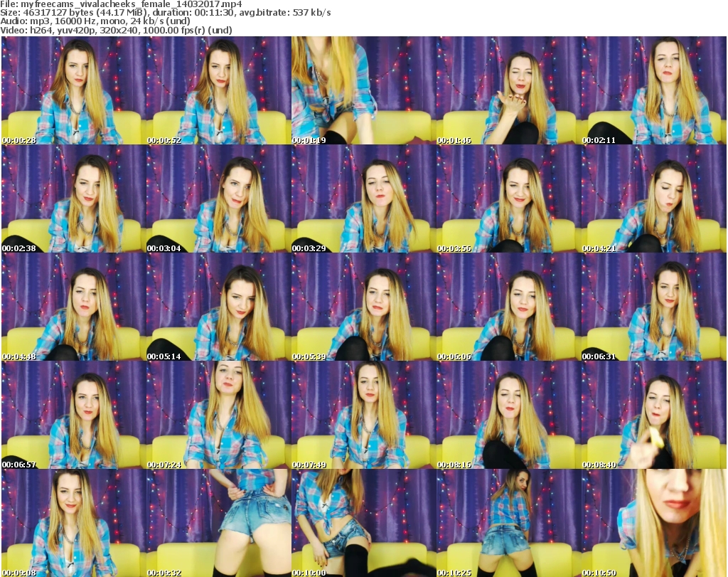
Task: Click the thumbnail timestamped 00:07:24
Action: (219, 415)
